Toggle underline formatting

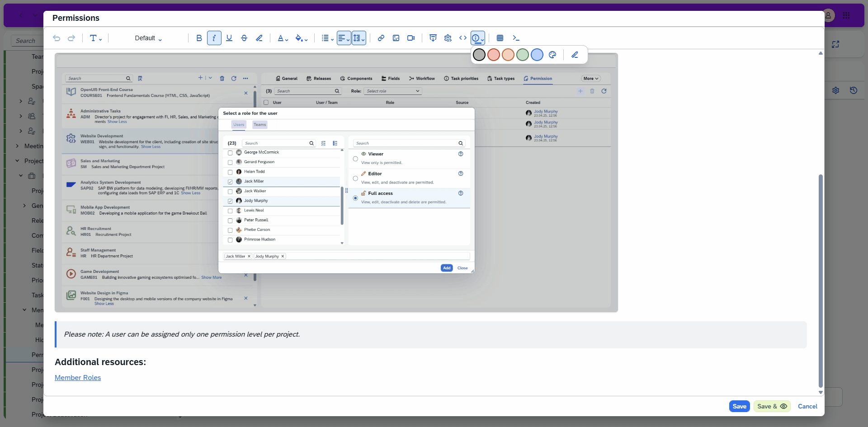[229, 38]
